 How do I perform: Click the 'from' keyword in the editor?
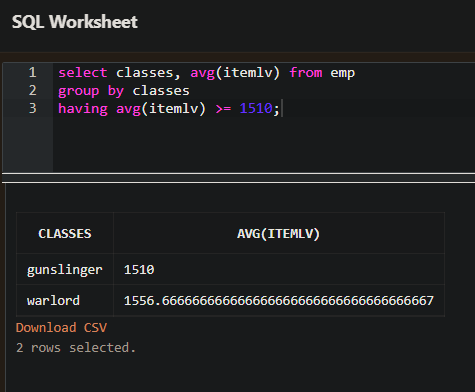tap(306, 73)
